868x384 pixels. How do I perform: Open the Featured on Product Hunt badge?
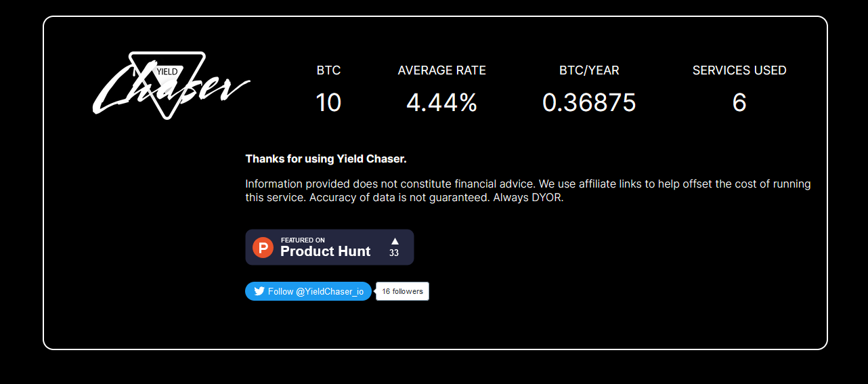click(329, 247)
